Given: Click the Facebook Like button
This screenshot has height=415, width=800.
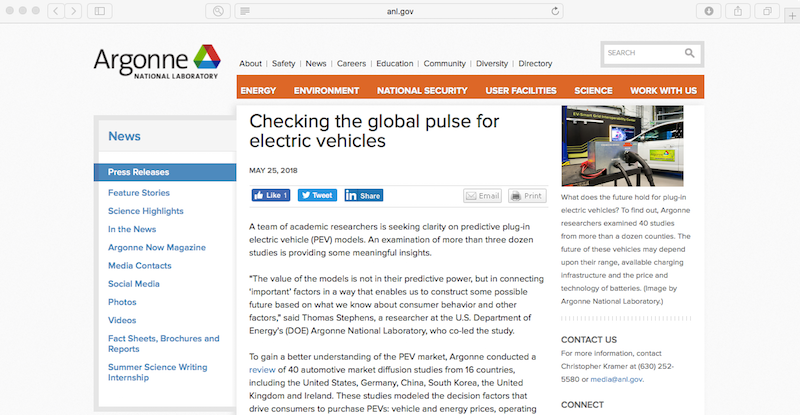Looking at the screenshot, I should [270, 195].
